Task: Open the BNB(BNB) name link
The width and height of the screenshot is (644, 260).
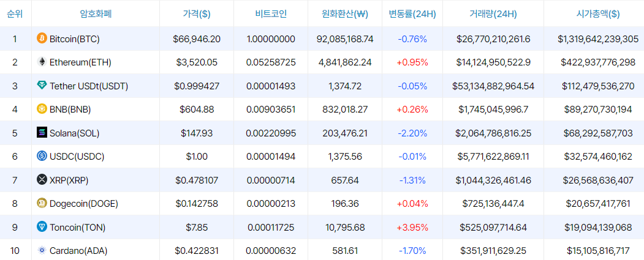Action: 70,110
